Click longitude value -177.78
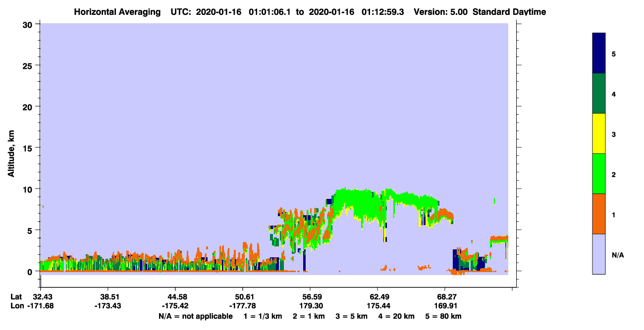 coord(243,306)
